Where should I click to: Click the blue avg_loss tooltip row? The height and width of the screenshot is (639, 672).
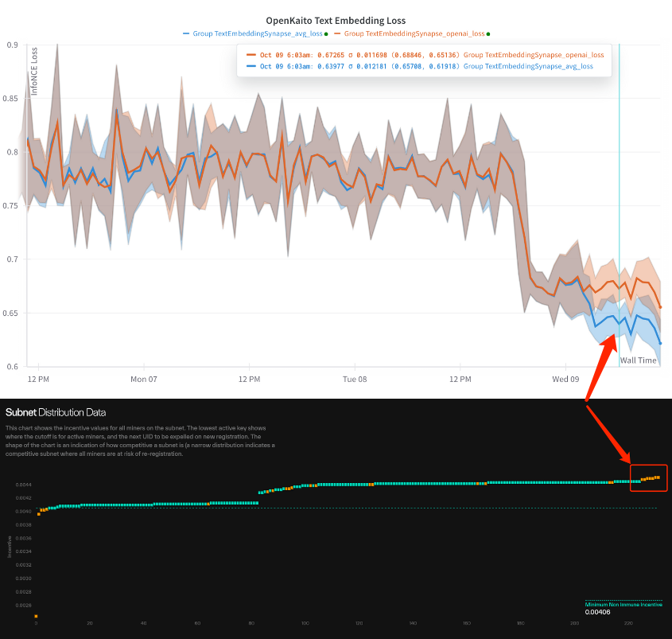pos(420,66)
